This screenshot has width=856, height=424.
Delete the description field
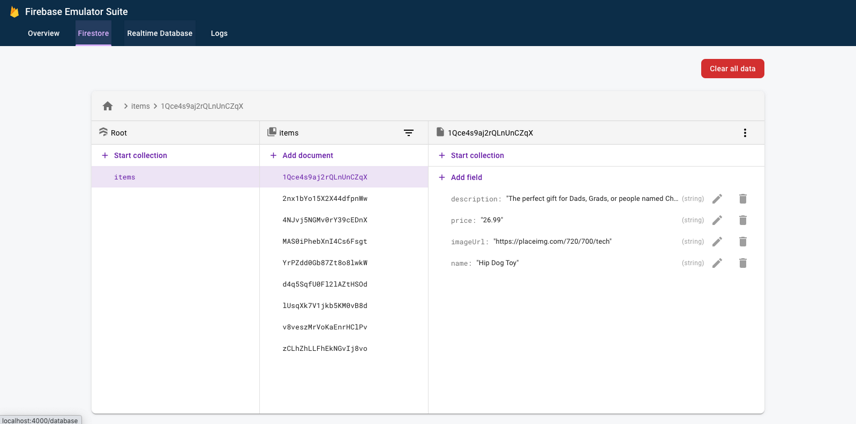point(743,199)
